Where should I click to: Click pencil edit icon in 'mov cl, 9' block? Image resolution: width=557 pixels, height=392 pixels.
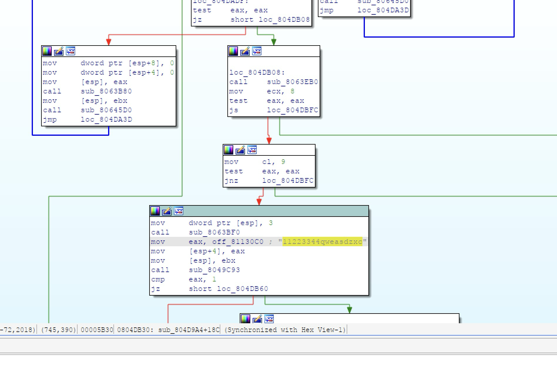coord(240,150)
